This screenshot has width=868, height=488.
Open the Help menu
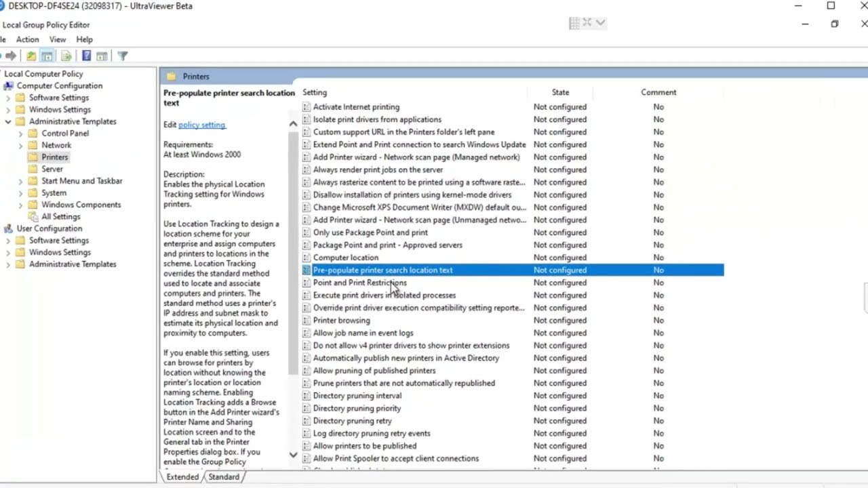(85, 40)
